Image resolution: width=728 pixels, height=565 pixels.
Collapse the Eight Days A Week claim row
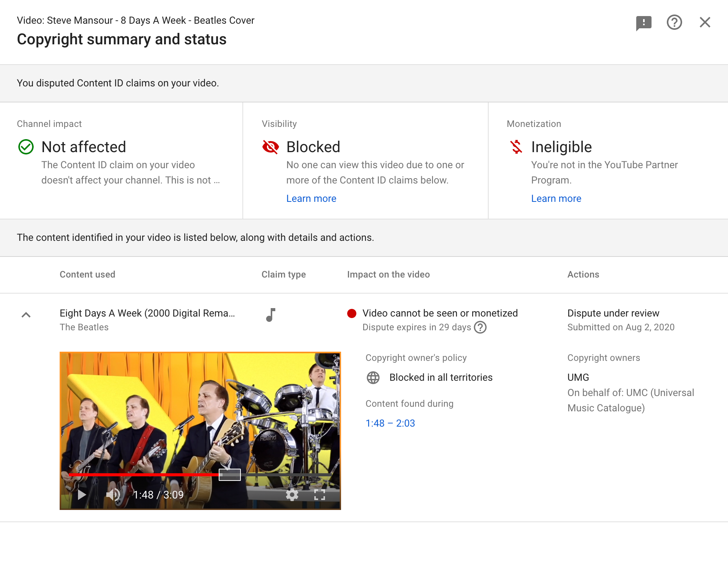coord(26,315)
